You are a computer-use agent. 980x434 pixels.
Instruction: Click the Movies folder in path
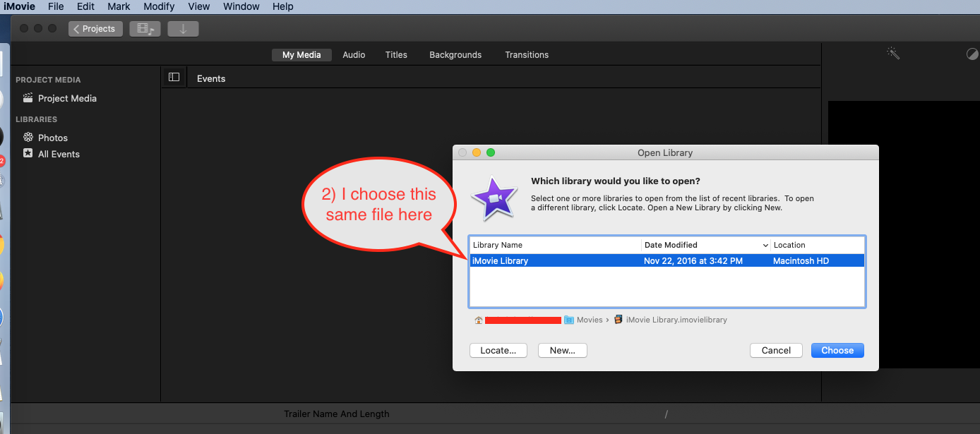[x=584, y=320]
